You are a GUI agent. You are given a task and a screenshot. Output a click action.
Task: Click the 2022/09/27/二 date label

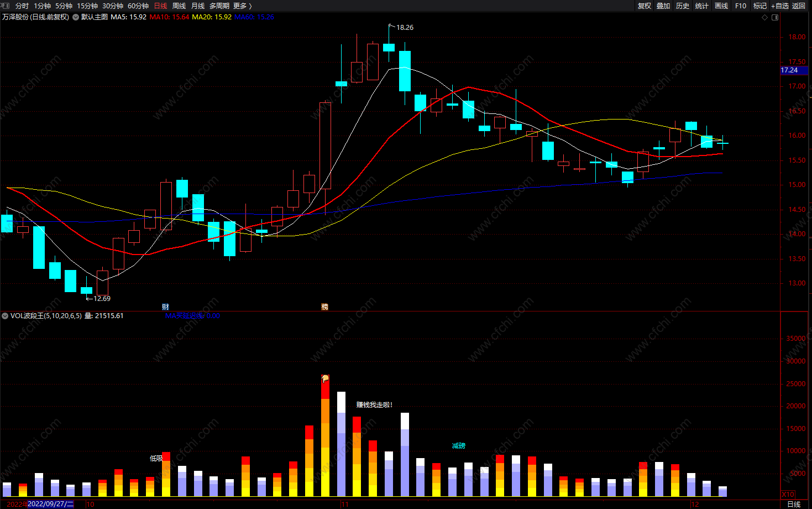50,504
